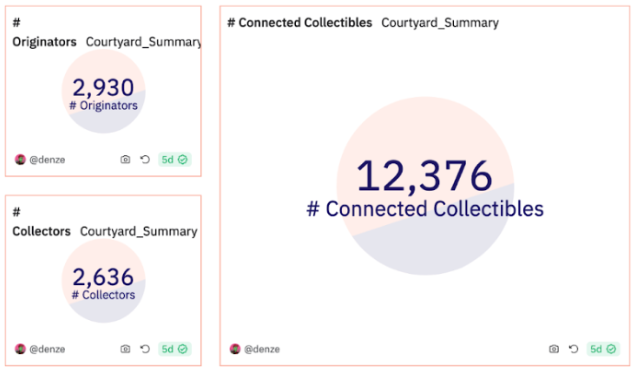Open Courtyard_Summary link beside Connected Collectibles title
Viewport: 637px width, 372px height.
440,23
